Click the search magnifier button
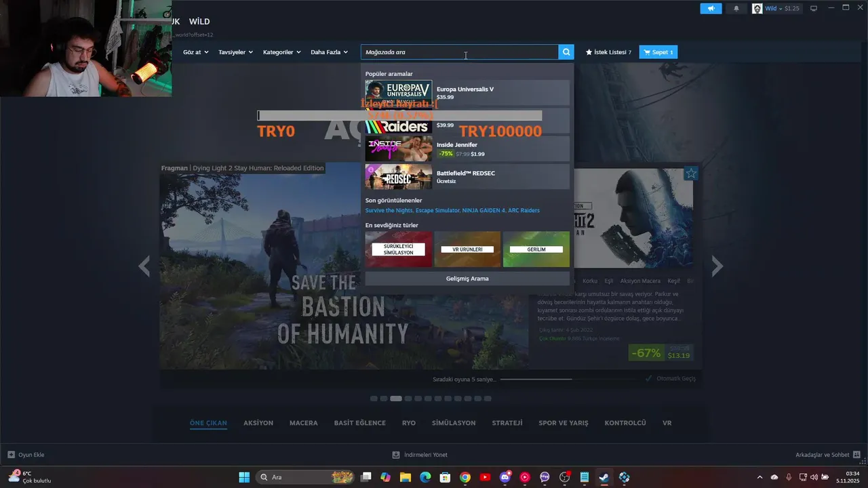 click(x=566, y=52)
